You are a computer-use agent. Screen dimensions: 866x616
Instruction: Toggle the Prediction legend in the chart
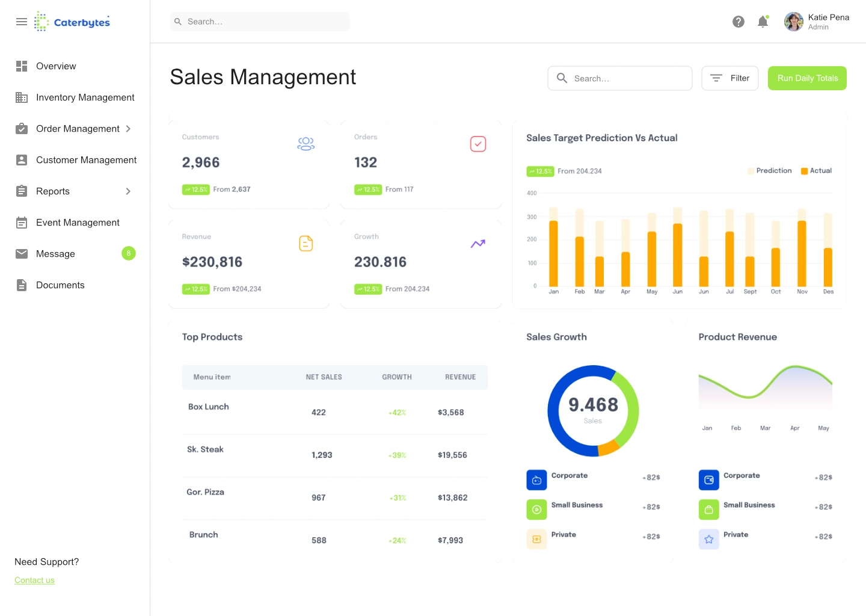(769, 170)
